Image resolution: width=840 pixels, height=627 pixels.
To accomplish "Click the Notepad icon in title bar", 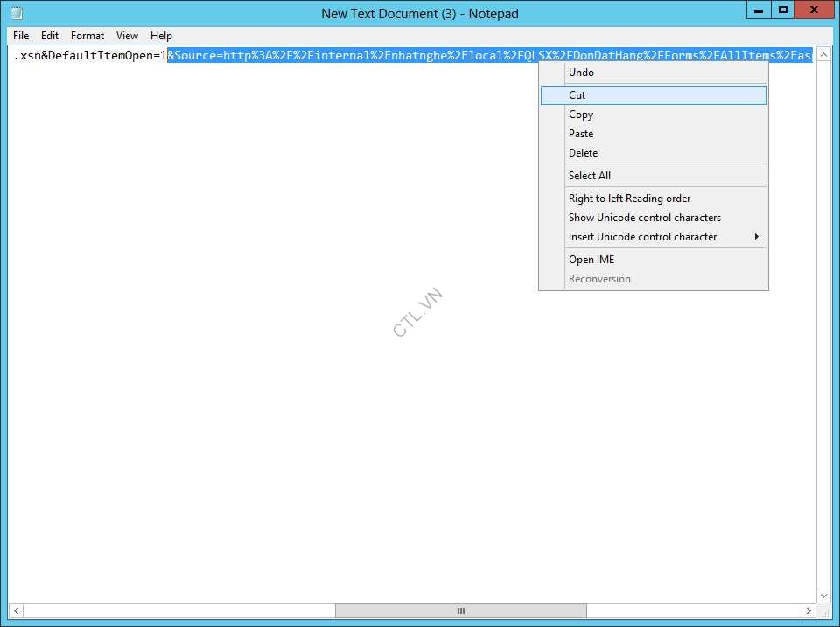I will tap(16, 13).
